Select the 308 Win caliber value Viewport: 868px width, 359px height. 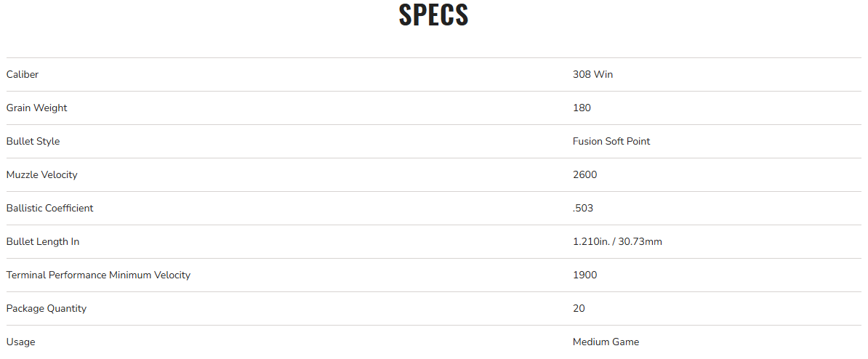592,74
